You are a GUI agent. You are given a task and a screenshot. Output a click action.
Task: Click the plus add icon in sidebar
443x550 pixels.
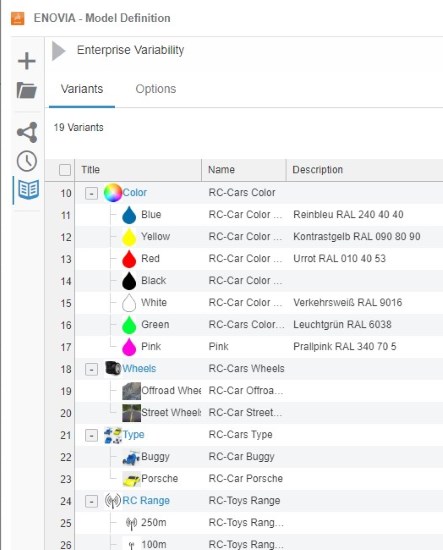pyautogui.click(x=27, y=61)
